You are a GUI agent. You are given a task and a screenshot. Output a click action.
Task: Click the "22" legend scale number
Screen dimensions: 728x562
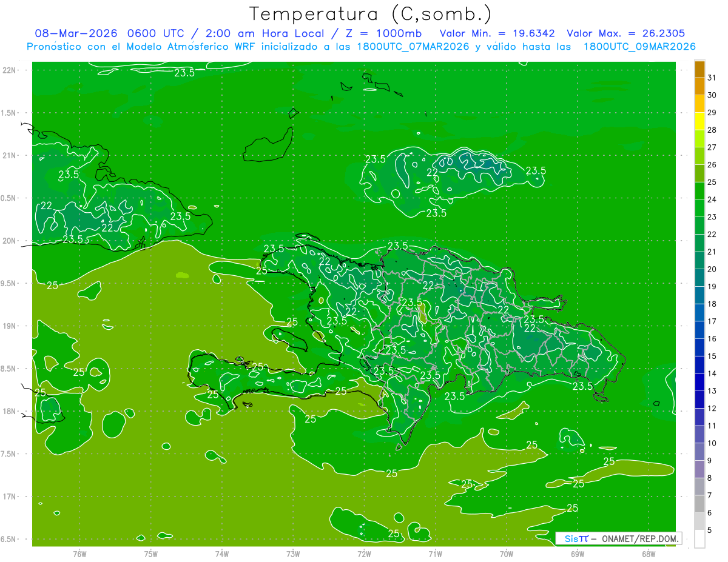(712, 235)
